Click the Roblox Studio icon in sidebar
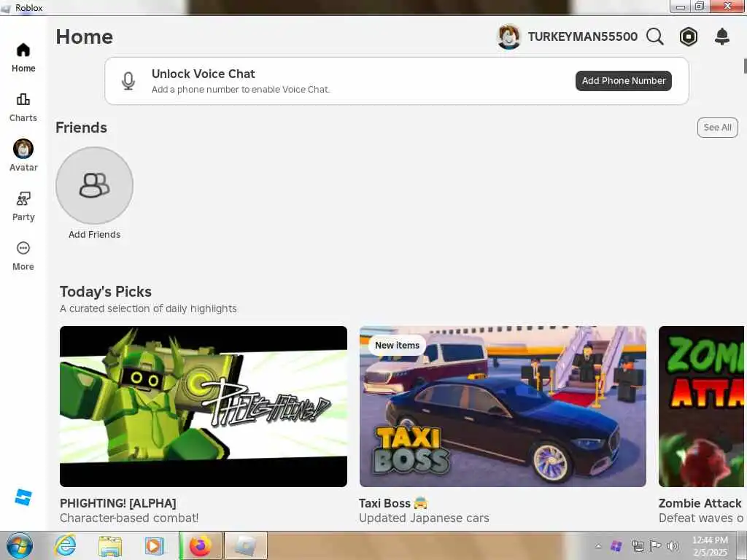Screen dimensions: 747x560 [x=23, y=497]
